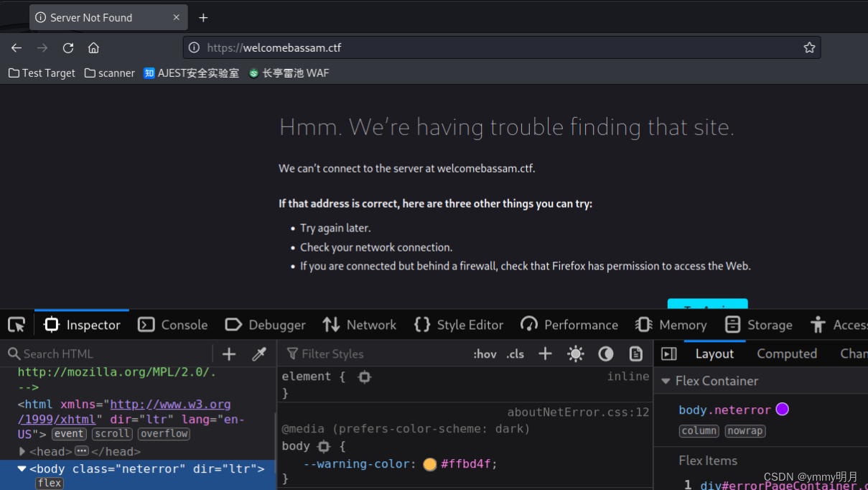This screenshot has width=868, height=490.
Task: Click the #ffbd4f warning color swatch
Action: click(429, 464)
